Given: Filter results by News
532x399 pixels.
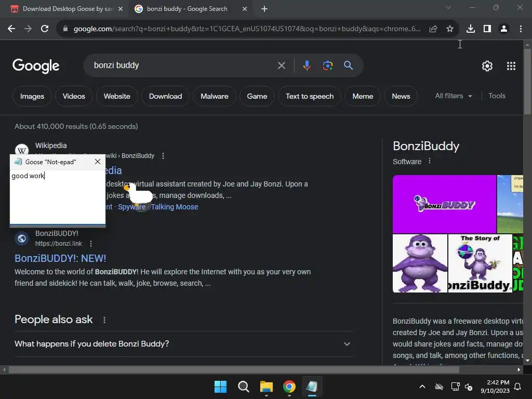Looking at the screenshot, I should pos(401,96).
